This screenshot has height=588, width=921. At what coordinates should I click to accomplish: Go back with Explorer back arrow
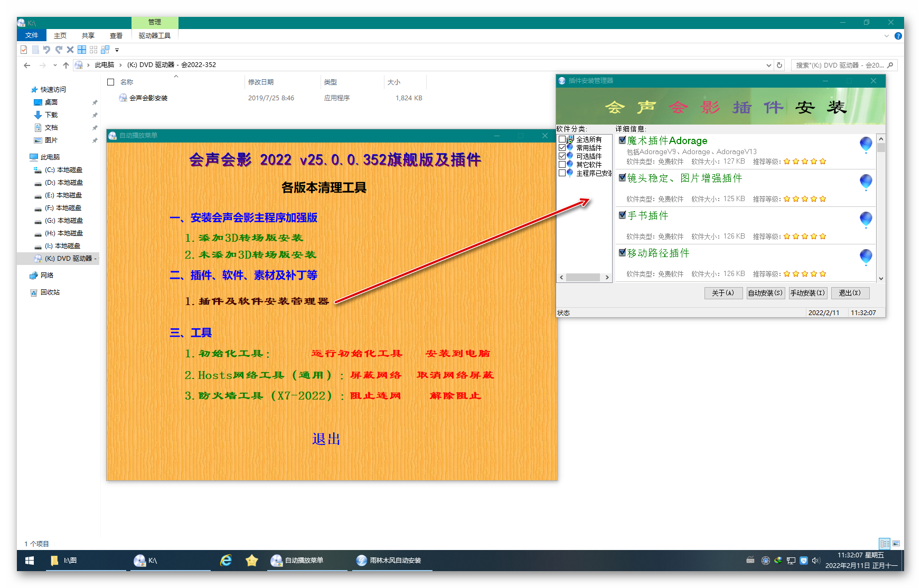(27, 65)
